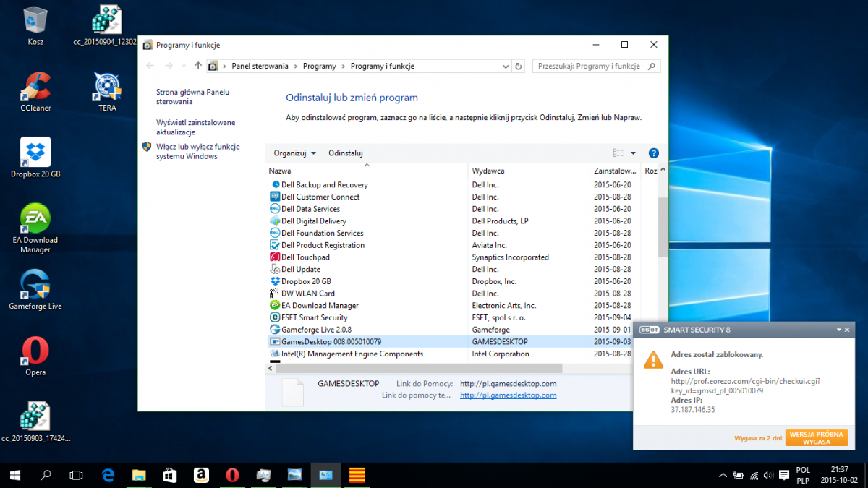Open the Link do pomocy technicznej URL

[x=508, y=395]
